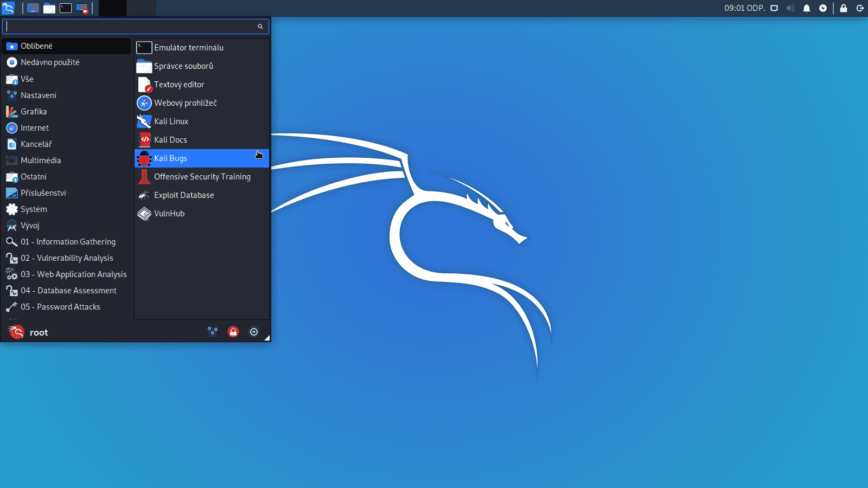Click the root user profile button

click(x=39, y=332)
